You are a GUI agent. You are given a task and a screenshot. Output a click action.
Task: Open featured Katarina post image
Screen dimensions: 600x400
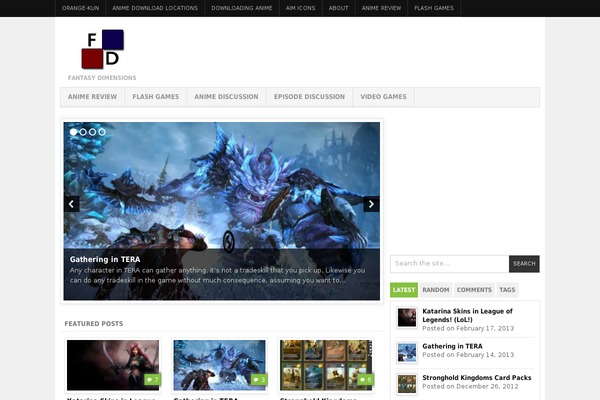click(x=113, y=365)
